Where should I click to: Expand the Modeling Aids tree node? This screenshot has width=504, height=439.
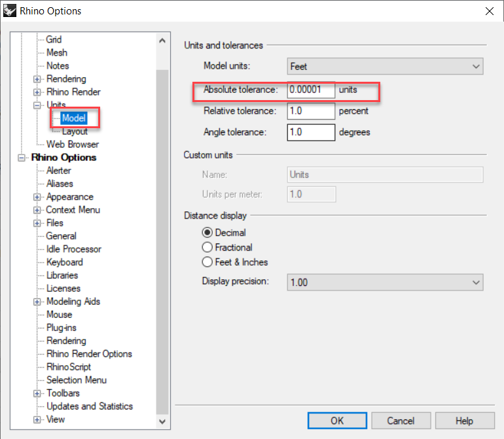[x=37, y=302]
